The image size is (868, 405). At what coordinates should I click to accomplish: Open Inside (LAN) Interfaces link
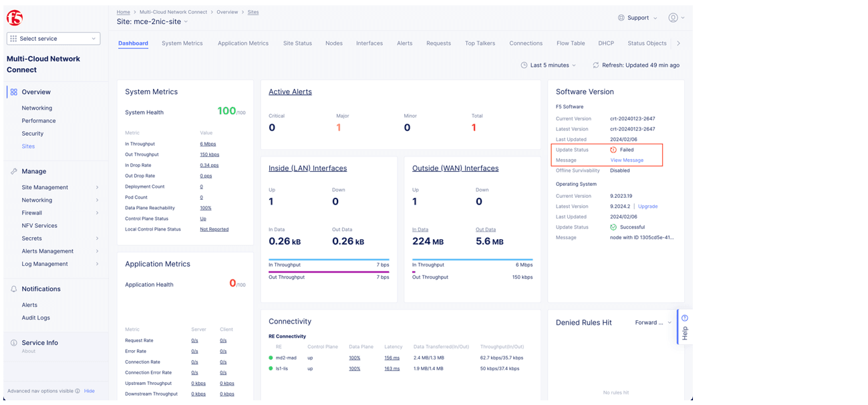307,168
